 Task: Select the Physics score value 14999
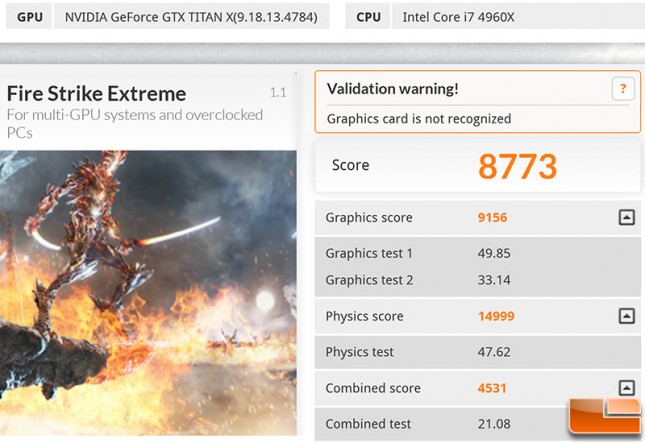tap(496, 316)
